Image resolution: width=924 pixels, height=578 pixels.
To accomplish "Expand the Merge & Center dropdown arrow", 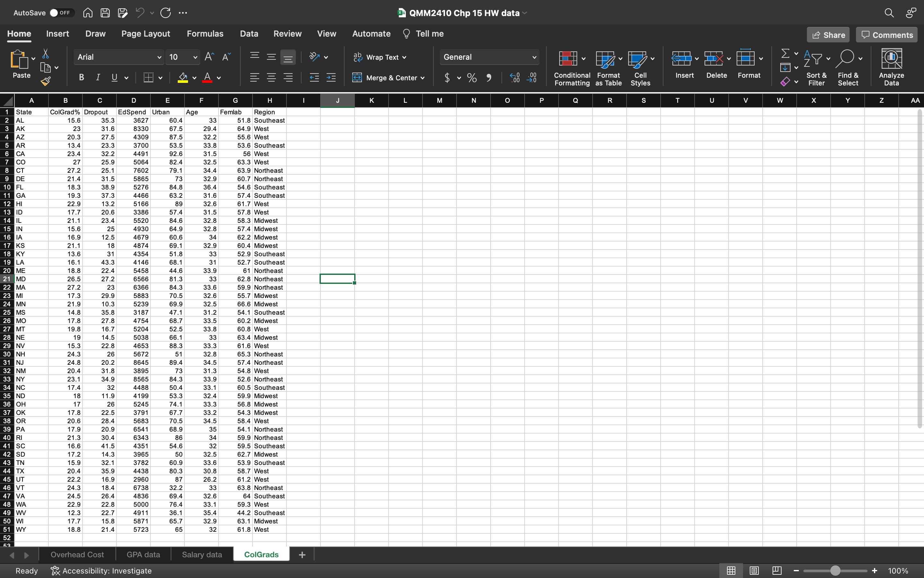I will click(423, 78).
